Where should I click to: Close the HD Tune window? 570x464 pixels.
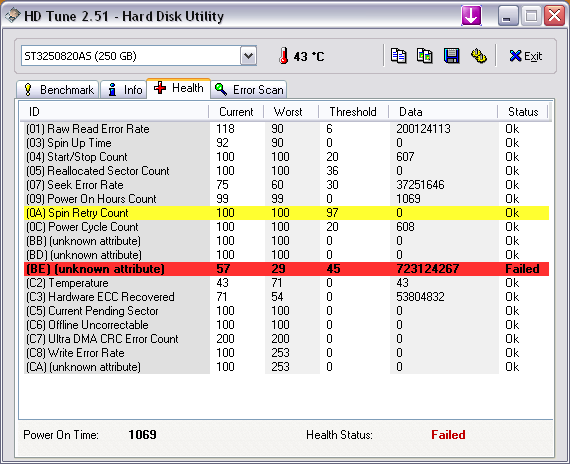click(x=554, y=16)
